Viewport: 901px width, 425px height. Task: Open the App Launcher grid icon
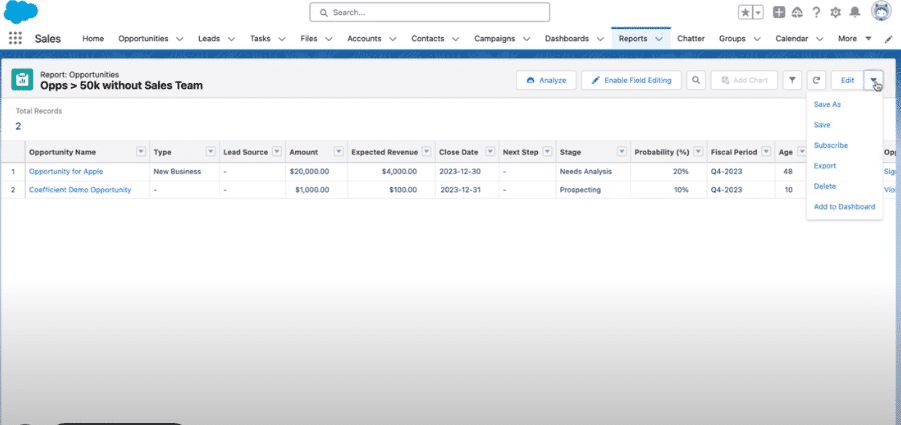coord(16,38)
